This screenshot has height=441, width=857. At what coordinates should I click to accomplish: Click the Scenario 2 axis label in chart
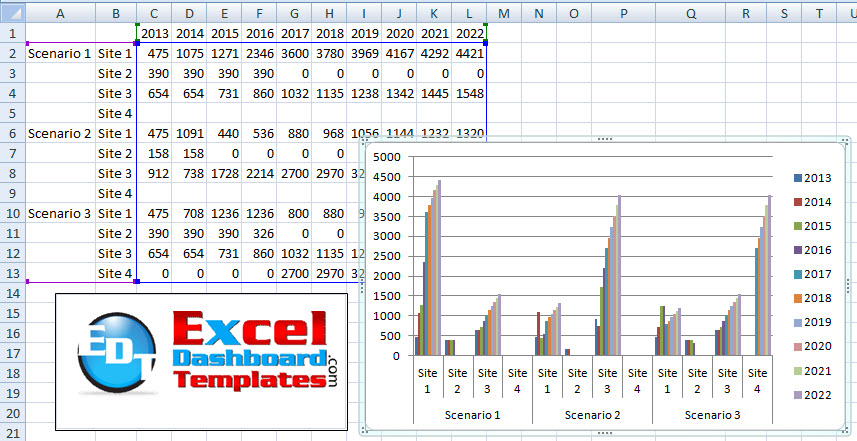pyautogui.click(x=592, y=413)
